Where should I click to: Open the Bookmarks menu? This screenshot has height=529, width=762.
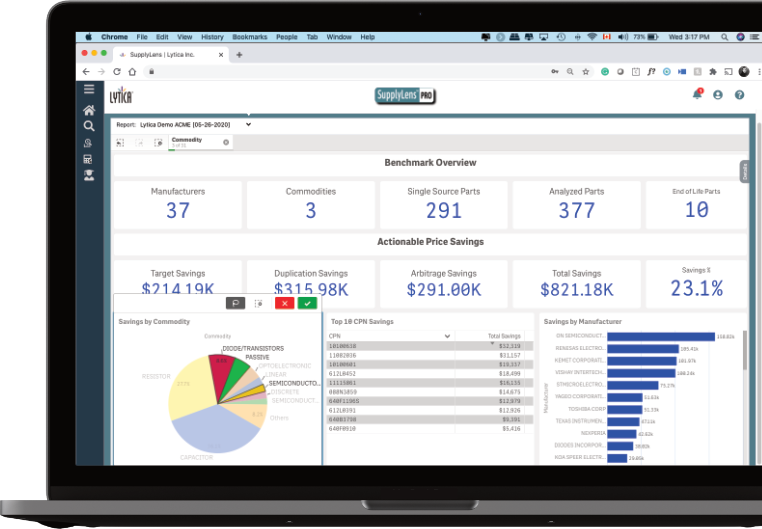tap(250, 37)
